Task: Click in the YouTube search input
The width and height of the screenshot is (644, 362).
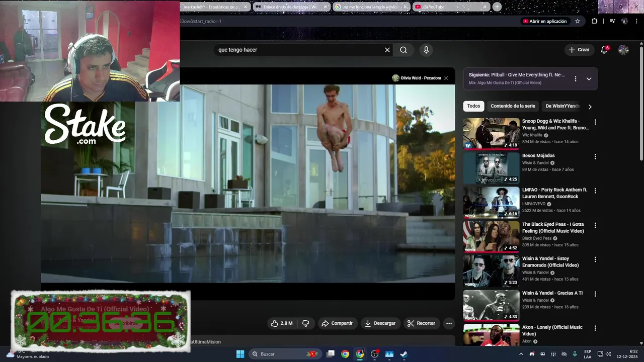Action: (299, 50)
